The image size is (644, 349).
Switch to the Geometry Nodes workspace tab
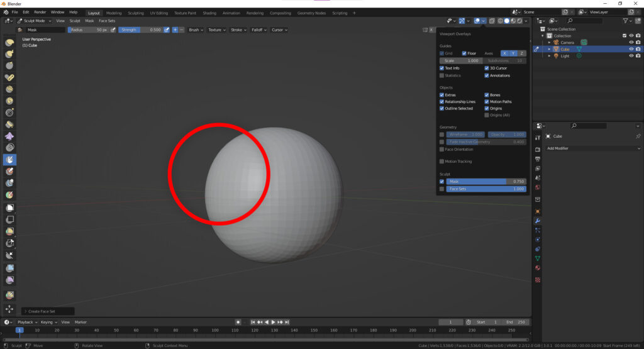click(x=311, y=13)
